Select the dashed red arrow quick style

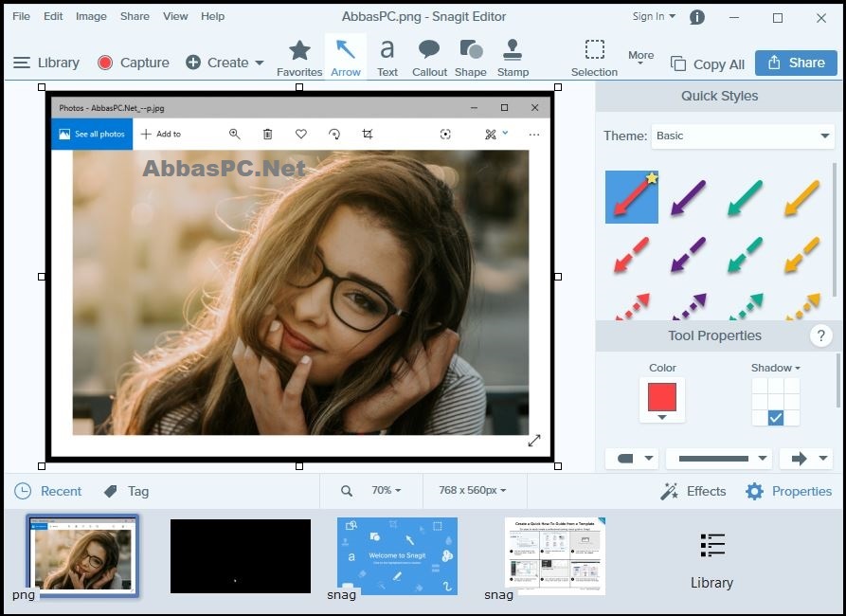632,254
